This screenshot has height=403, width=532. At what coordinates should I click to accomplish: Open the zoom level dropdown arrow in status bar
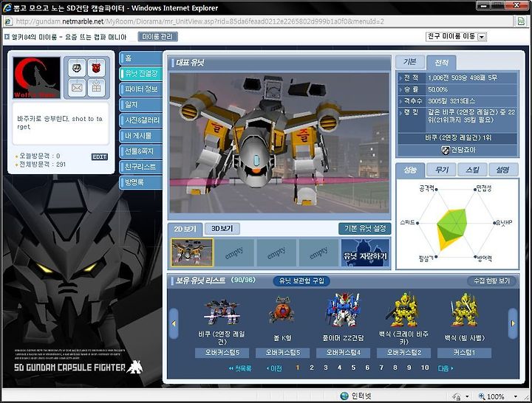coord(516,396)
